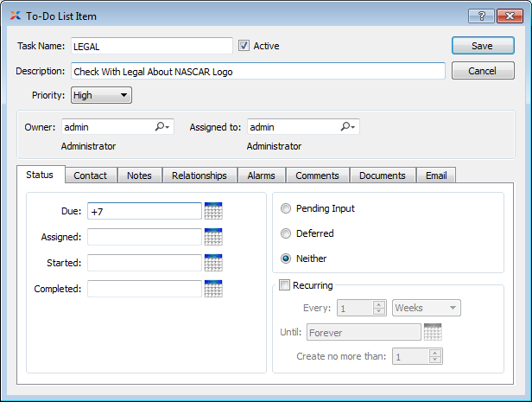Switch to the Contact tab
The image size is (532, 402).
click(91, 175)
